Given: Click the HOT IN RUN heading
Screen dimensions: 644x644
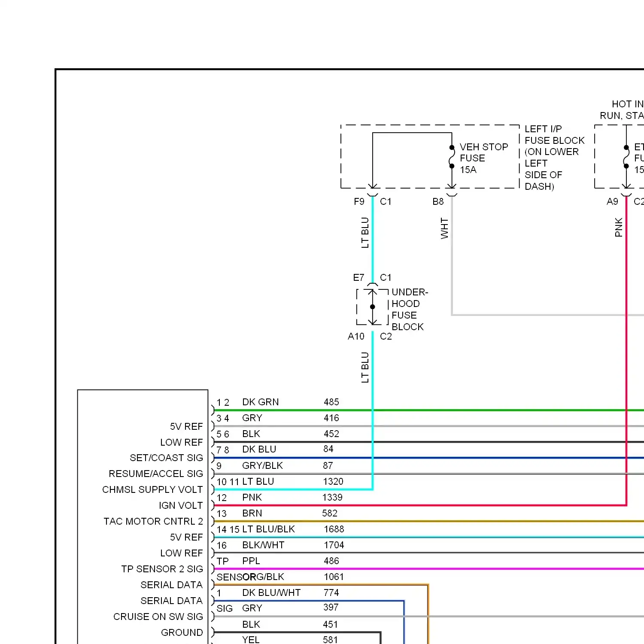Looking at the screenshot, I should click(x=622, y=110).
